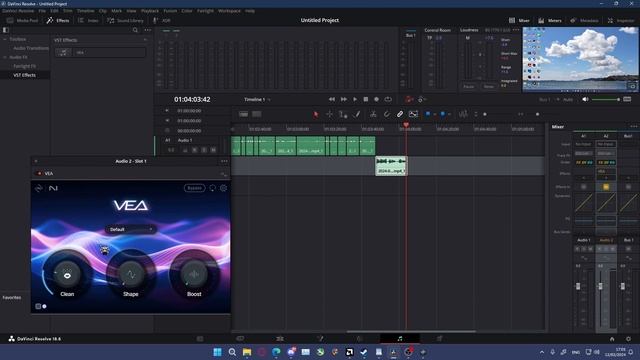This screenshot has height=360, width=640.
Task: Open the Timeline menu
Action: pos(85,11)
